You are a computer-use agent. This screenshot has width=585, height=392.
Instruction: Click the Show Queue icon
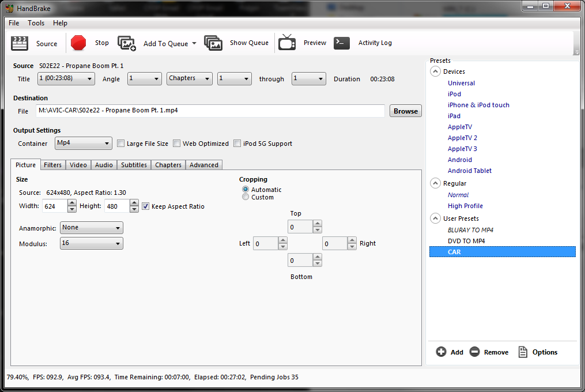(x=213, y=43)
